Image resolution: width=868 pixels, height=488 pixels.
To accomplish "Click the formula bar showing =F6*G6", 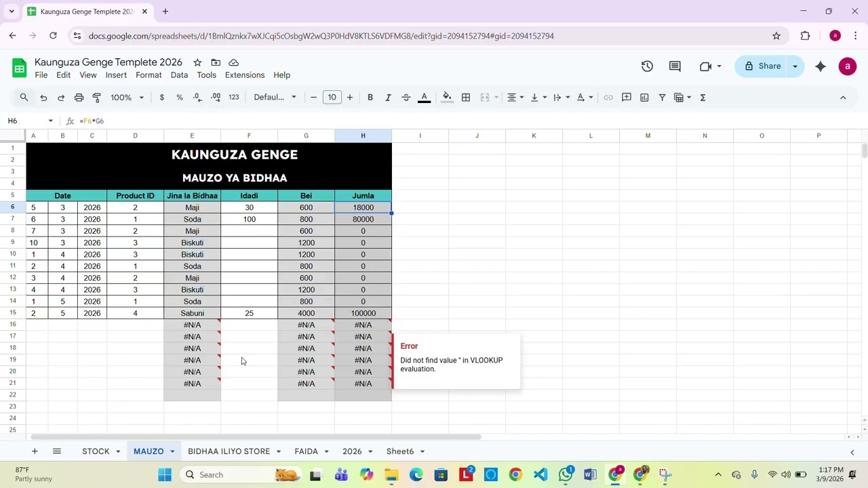I will (468, 121).
